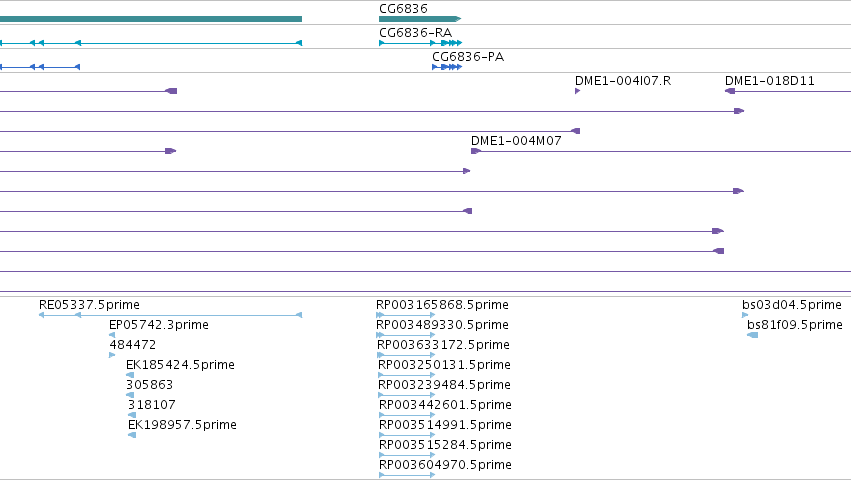The height and width of the screenshot is (480, 851).
Task: Select the RP003633172.5prime EST label
Action: tap(443, 345)
